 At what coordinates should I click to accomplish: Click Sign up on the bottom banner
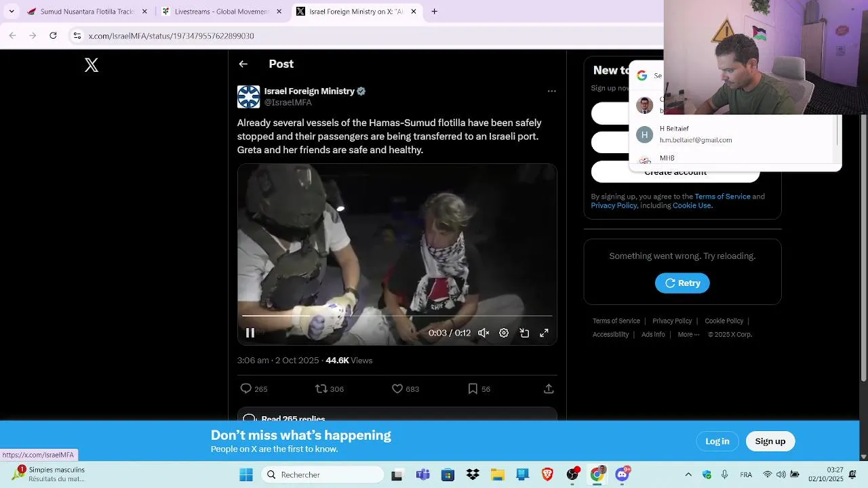point(770,441)
